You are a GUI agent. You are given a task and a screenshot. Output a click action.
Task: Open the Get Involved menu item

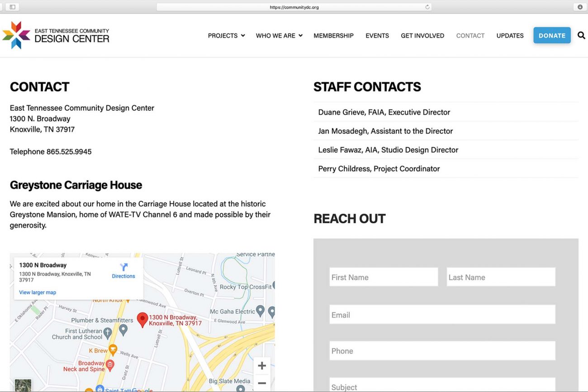tap(422, 36)
